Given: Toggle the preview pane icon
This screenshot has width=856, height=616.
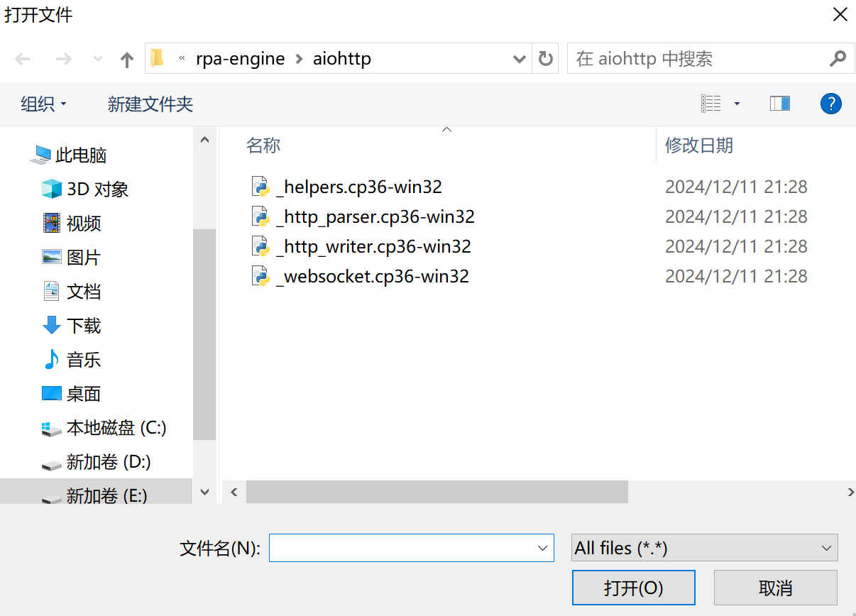Looking at the screenshot, I should click(779, 104).
